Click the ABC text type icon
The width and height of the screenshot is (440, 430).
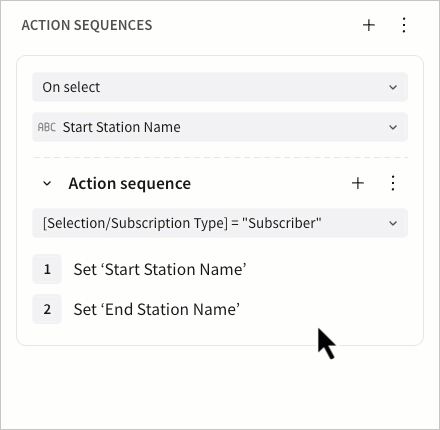pos(47,127)
